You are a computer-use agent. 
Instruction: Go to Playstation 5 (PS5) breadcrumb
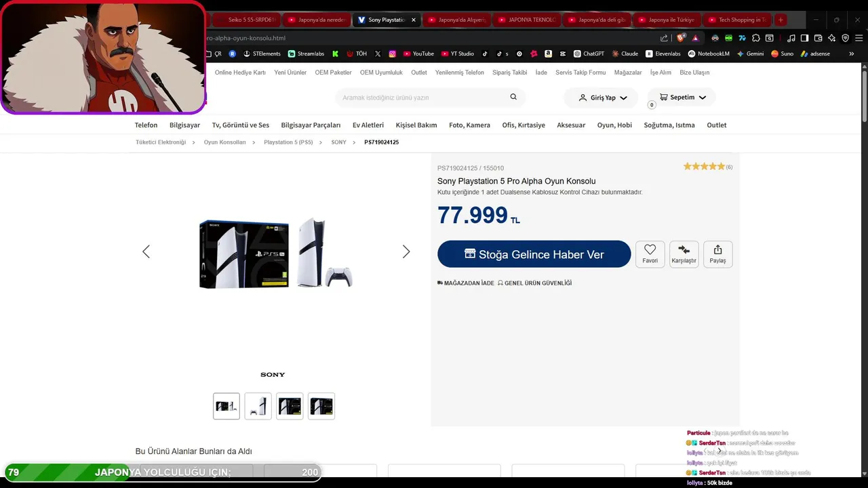pyautogui.click(x=288, y=142)
